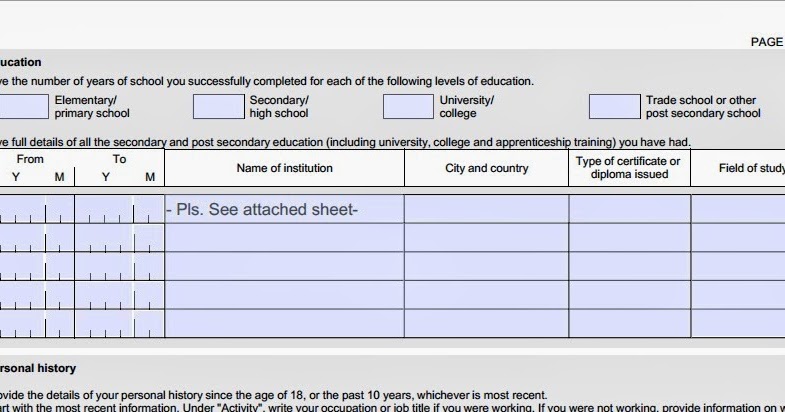The height and width of the screenshot is (412, 785).
Task: Select last row Name of institution cell
Action: (x=284, y=323)
